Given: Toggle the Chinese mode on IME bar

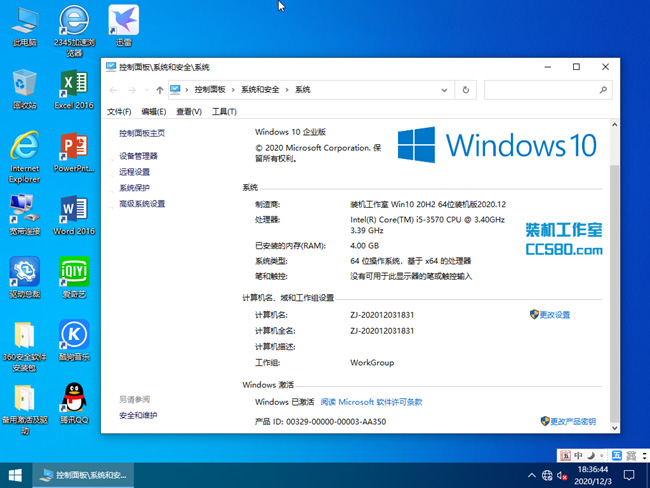Looking at the screenshot, I should coord(578,456).
